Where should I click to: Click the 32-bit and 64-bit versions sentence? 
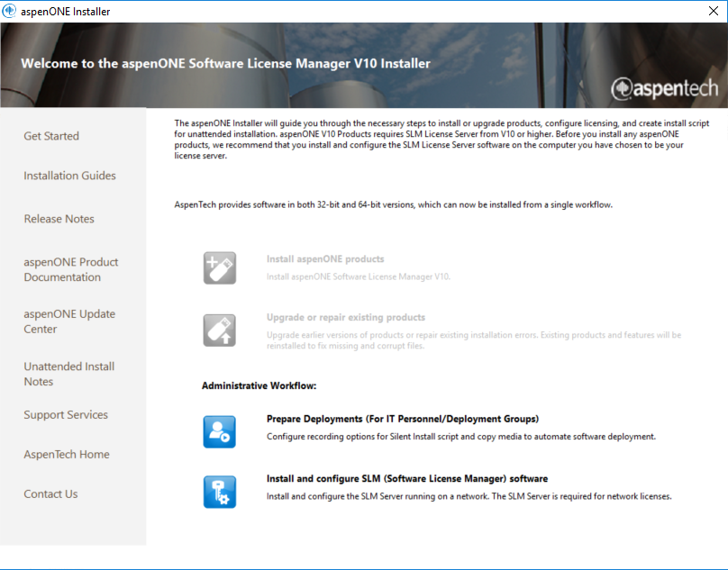393,204
